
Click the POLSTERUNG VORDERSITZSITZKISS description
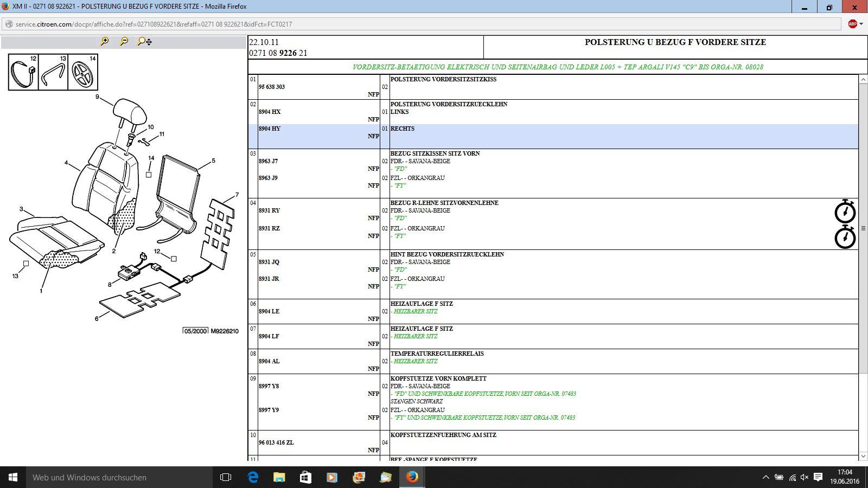tap(443, 79)
